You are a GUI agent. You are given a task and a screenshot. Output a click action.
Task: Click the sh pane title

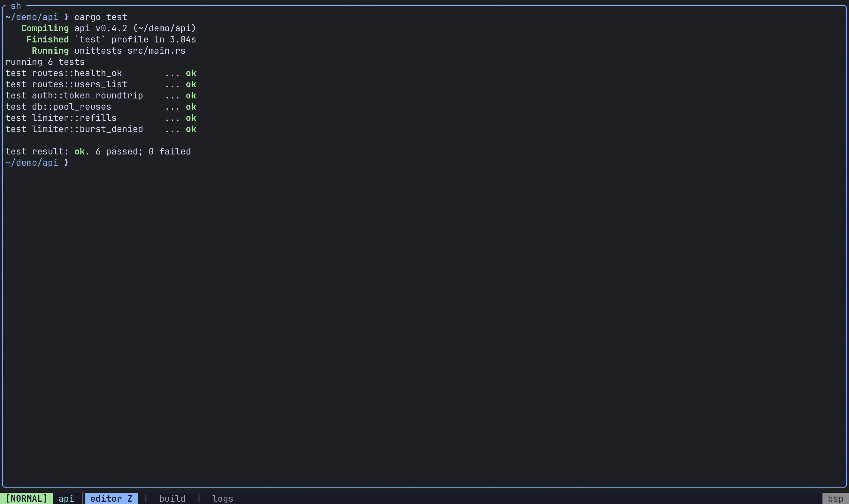[x=16, y=6]
